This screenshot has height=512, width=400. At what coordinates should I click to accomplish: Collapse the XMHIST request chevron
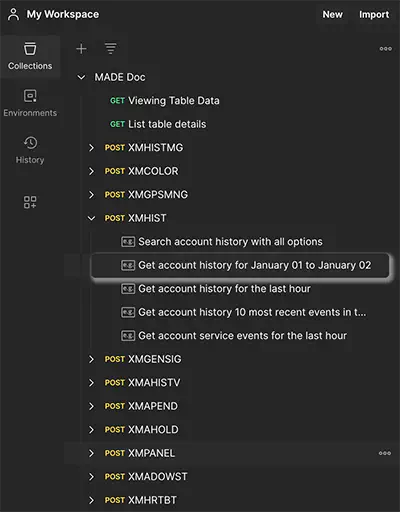pos(91,218)
